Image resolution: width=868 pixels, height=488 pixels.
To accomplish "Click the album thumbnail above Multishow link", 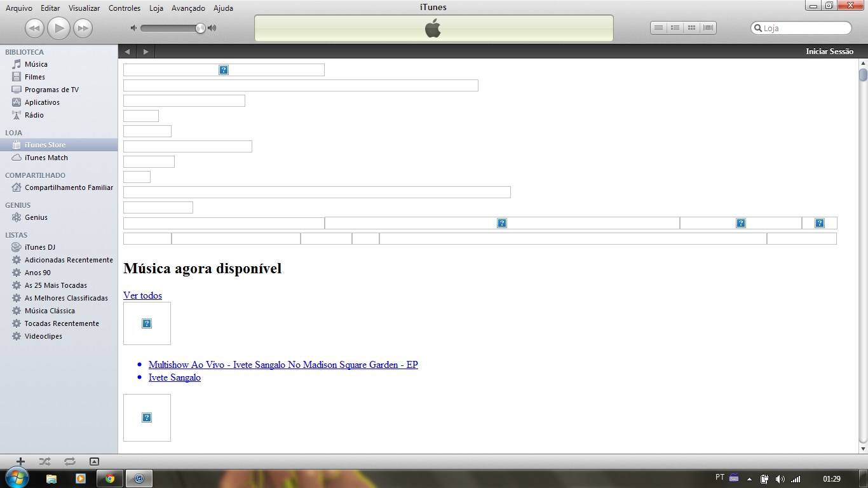I will pos(147,323).
